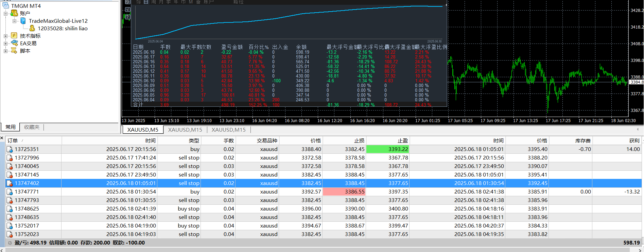Select the TradeMaxGlobal-Live12 label
The height and width of the screenshot is (252, 644).
[x=58, y=21]
